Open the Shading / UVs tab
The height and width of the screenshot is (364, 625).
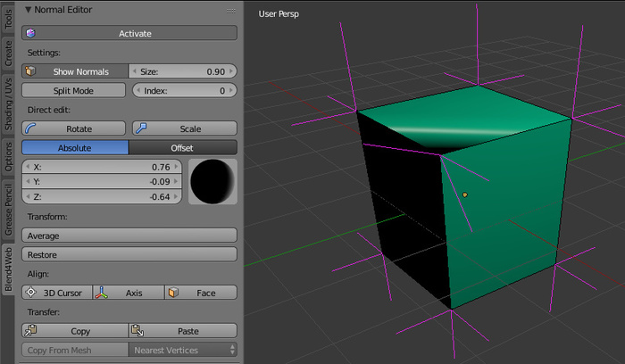pos(9,105)
